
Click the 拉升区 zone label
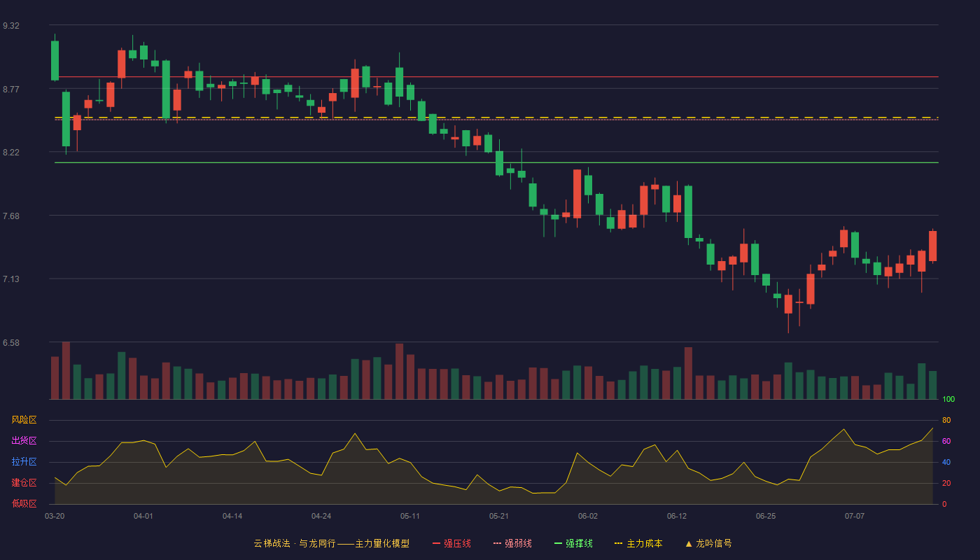pyautogui.click(x=24, y=462)
